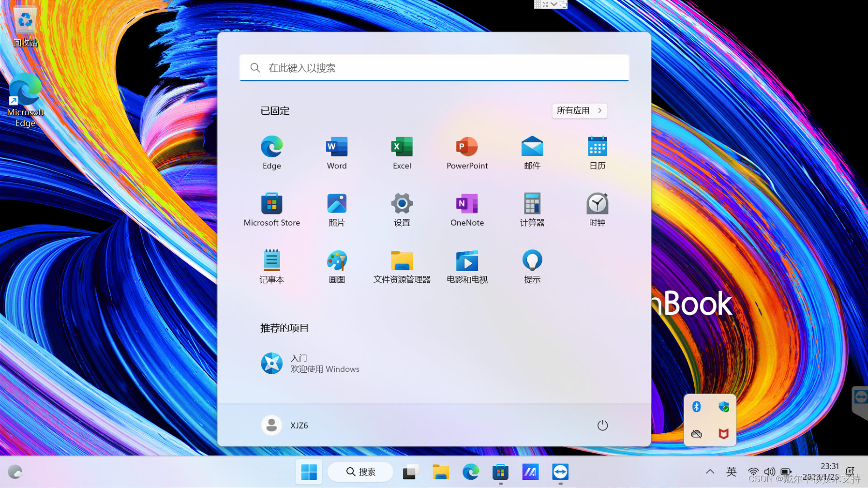Image resolution: width=868 pixels, height=488 pixels.
Task: Open File Explorer from the taskbar
Action: point(440,472)
